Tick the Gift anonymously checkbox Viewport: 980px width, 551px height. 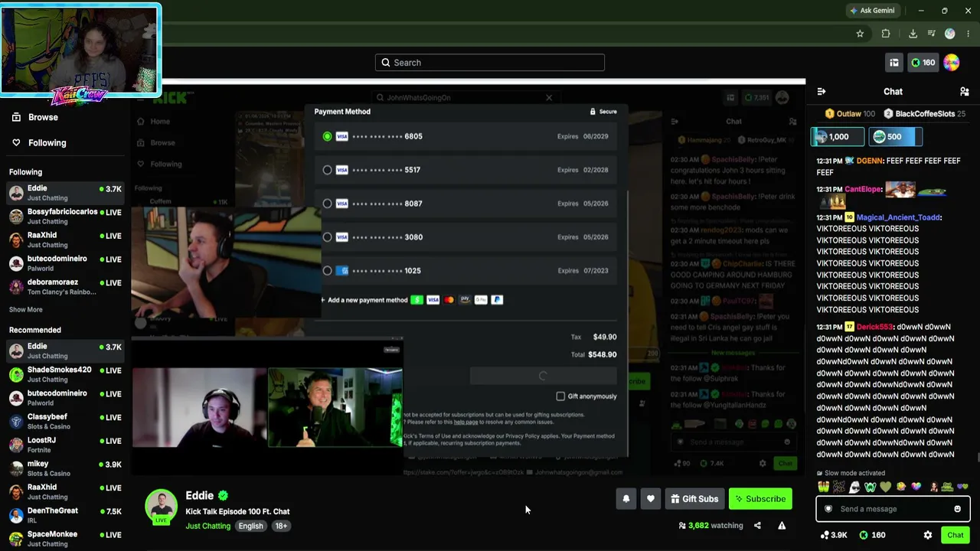click(560, 396)
